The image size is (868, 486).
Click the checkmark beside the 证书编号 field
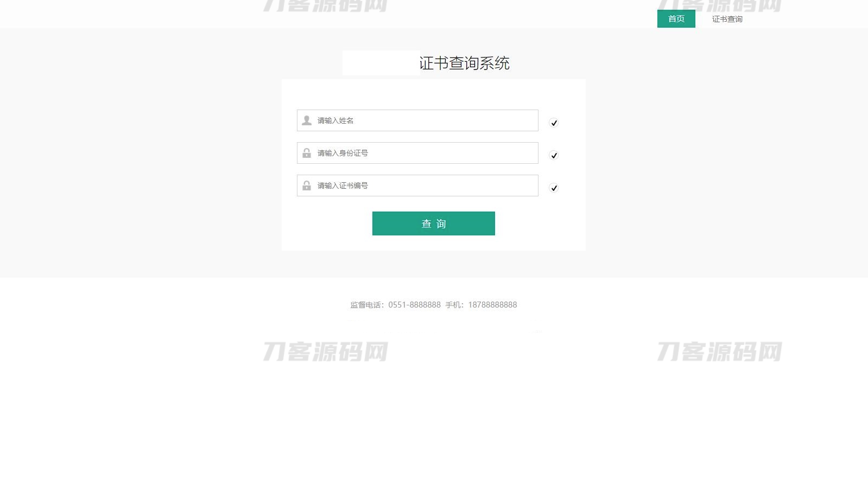point(554,188)
